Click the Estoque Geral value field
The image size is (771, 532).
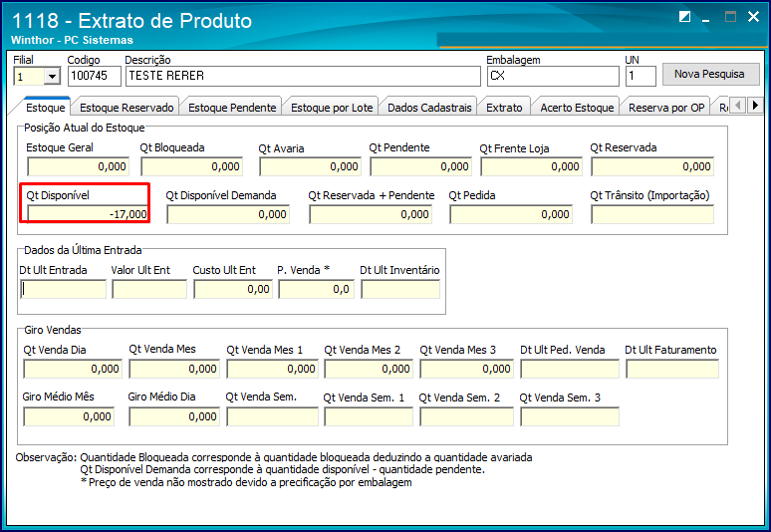click(x=78, y=166)
